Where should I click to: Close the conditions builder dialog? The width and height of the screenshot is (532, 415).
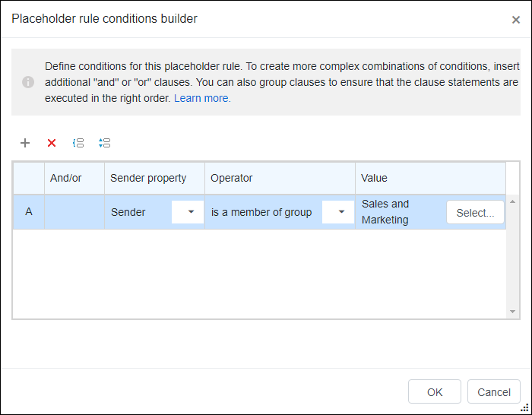coord(516,20)
